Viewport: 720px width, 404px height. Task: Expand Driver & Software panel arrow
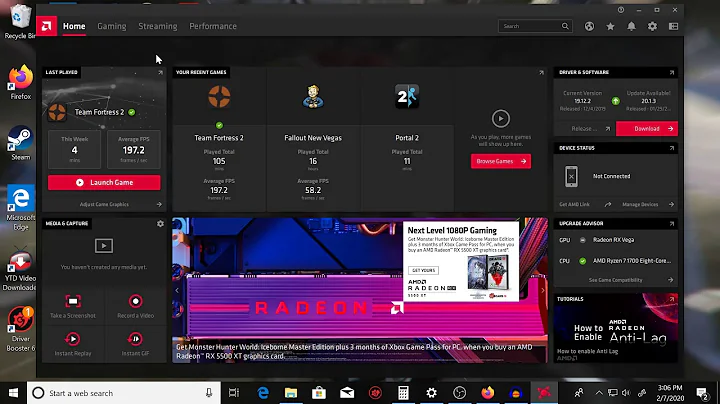point(672,73)
